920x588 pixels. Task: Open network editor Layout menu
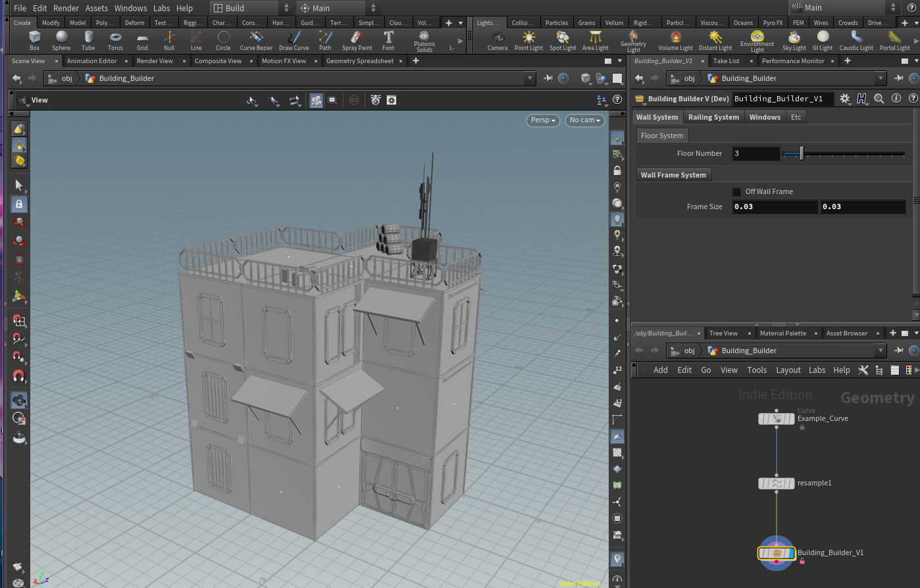(x=788, y=370)
